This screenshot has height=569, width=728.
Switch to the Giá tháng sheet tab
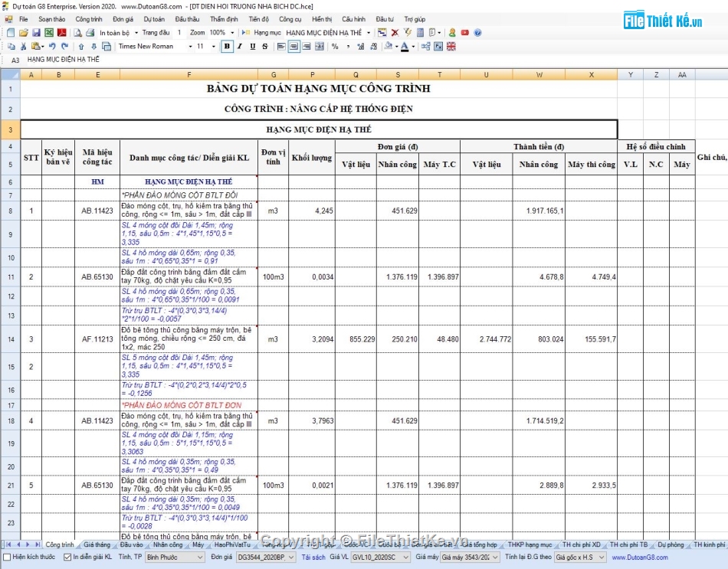[97, 544]
